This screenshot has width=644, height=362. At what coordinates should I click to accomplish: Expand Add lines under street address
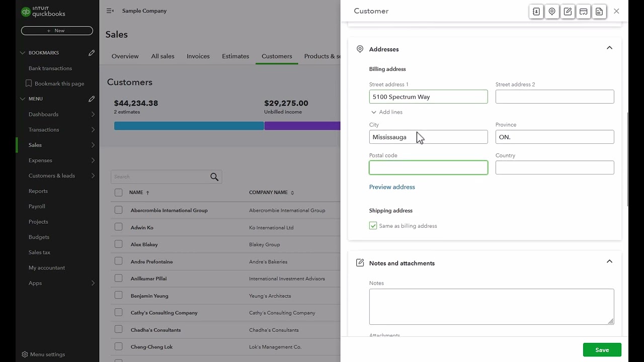[387, 112]
